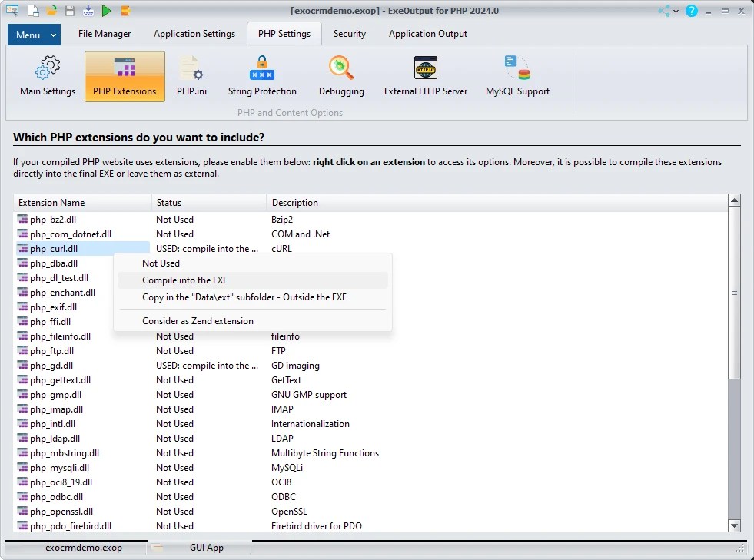Sort by the Extension Name column header
This screenshot has width=754, height=560.
pyautogui.click(x=82, y=203)
